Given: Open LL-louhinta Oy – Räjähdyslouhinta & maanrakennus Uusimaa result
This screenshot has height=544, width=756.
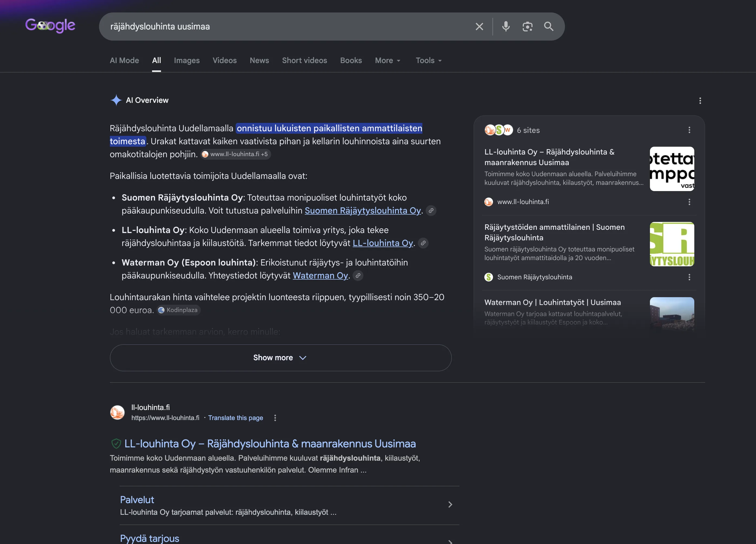Looking at the screenshot, I should [270, 444].
